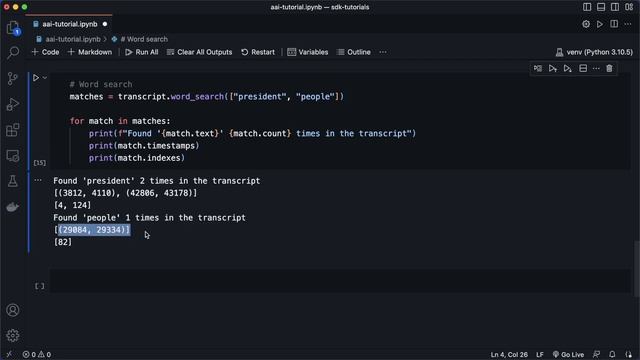
Task: Open the notebook Outline
Action: tap(354, 52)
